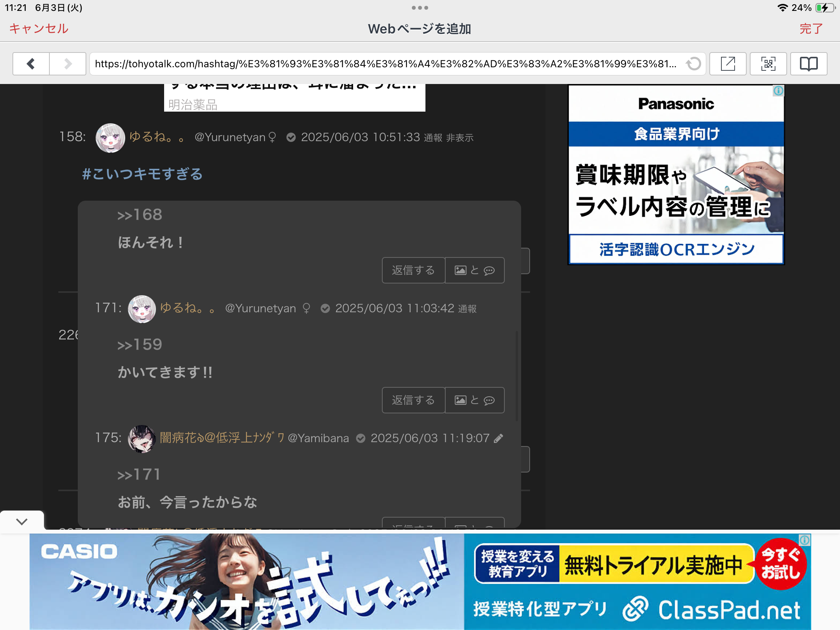Click timestamp 2025/06/03 11:19:07

(430, 438)
